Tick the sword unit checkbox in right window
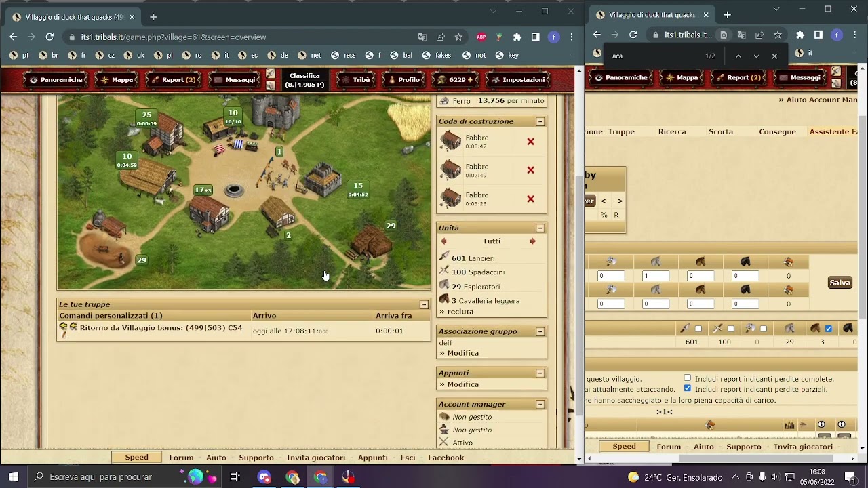 point(730,329)
